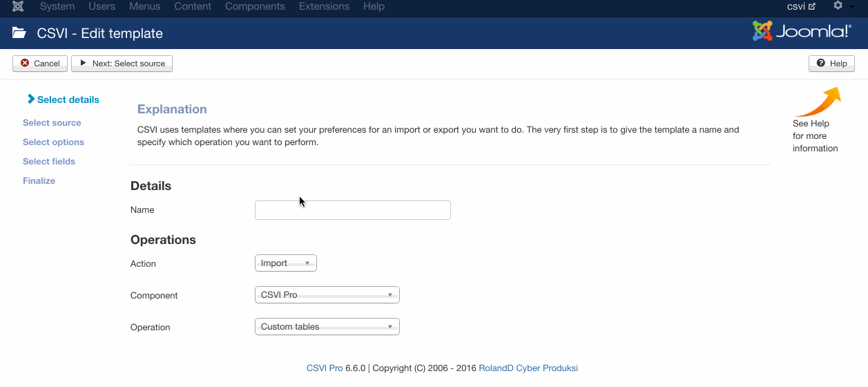Open csvi site link in top bar

(x=801, y=6)
